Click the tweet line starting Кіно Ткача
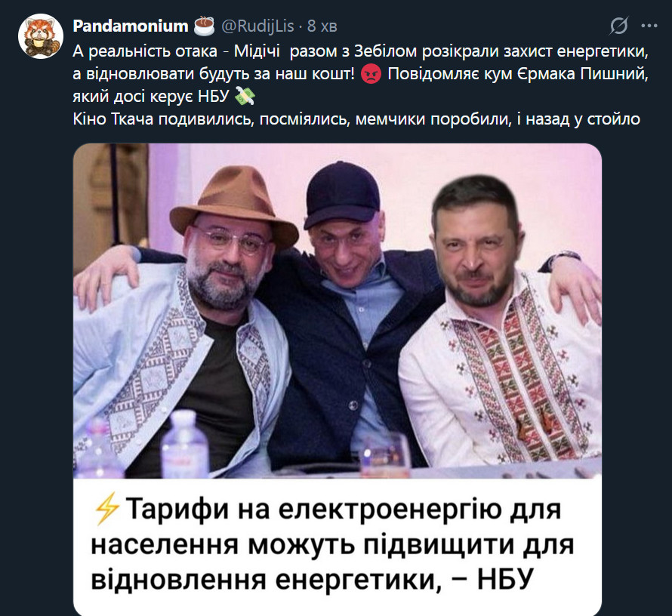 click(356, 119)
